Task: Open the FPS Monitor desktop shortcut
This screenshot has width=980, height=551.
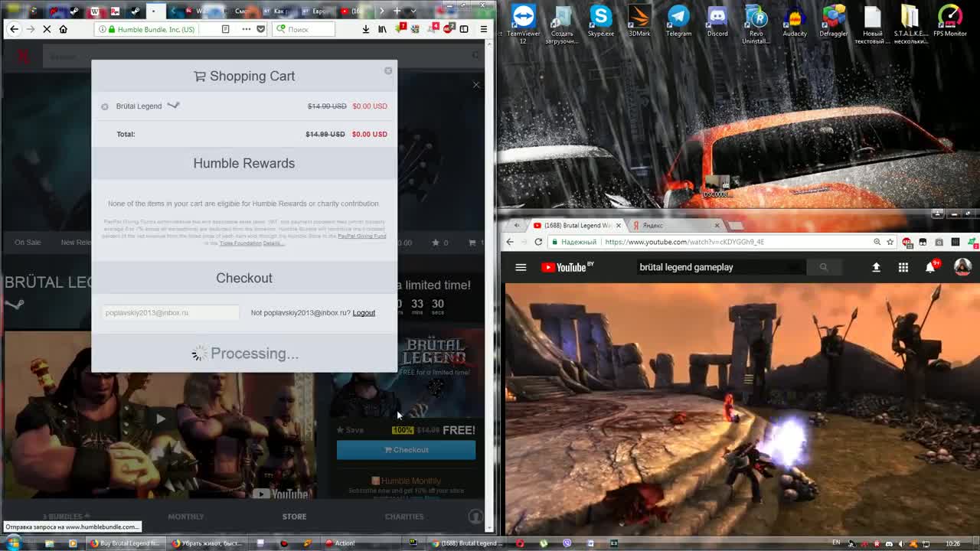Action: tap(950, 21)
